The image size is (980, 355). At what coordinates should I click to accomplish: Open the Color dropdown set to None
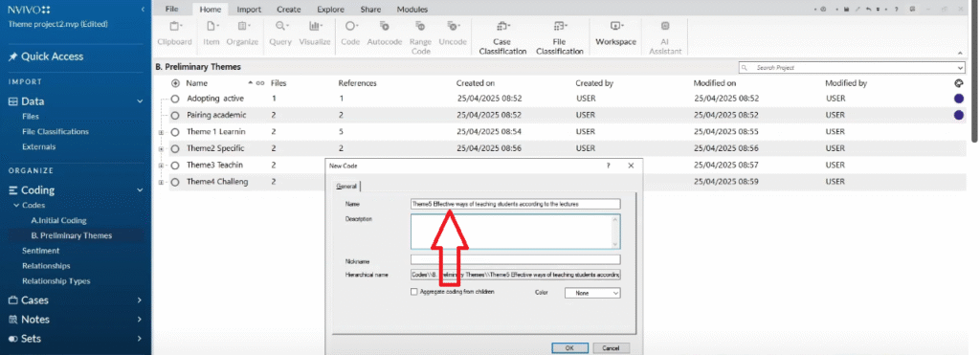pyautogui.click(x=592, y=293)
